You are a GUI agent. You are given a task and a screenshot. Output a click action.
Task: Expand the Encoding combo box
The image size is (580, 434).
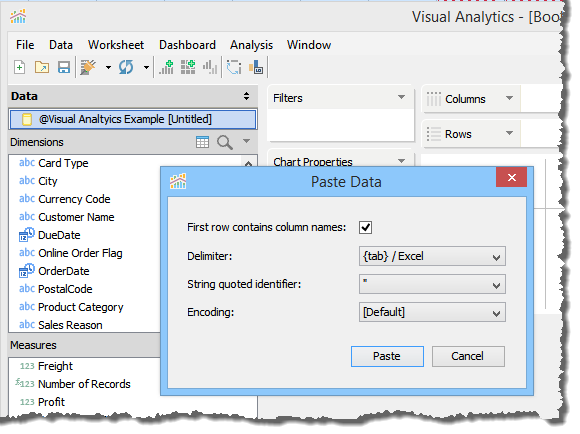[432, 312]
